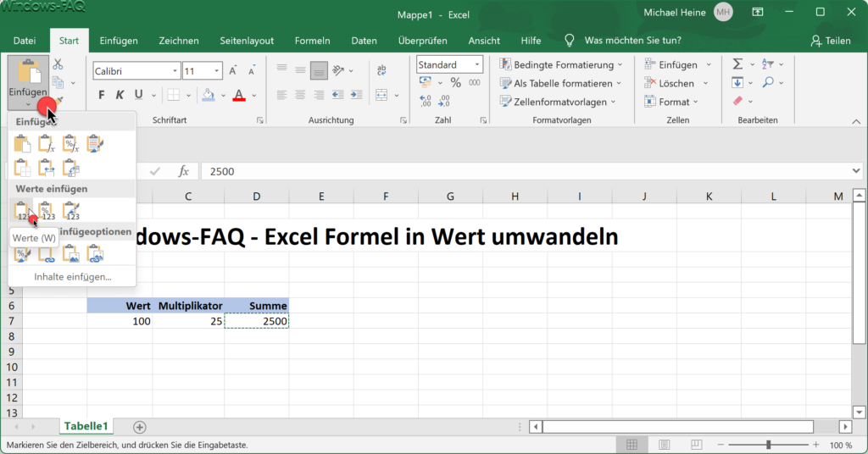Choose Values and Source Formatting paste option

tap(71, 211)
